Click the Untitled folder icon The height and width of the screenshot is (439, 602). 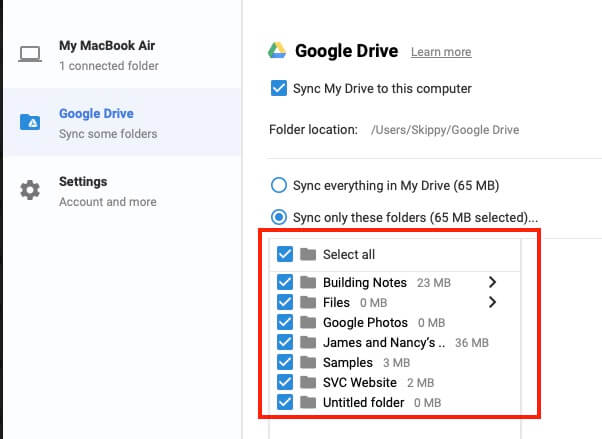[x=308, y=402]
